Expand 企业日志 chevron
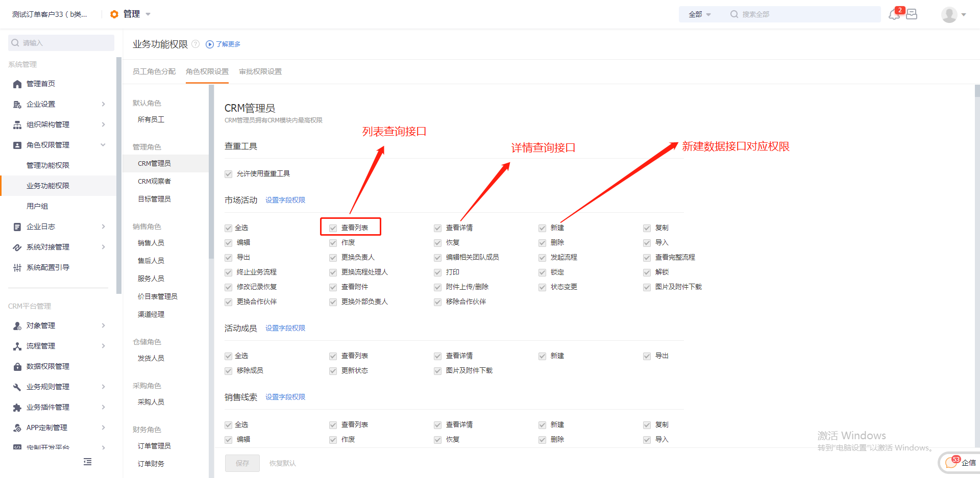This screenshot has width=980, height=478. 103,227
